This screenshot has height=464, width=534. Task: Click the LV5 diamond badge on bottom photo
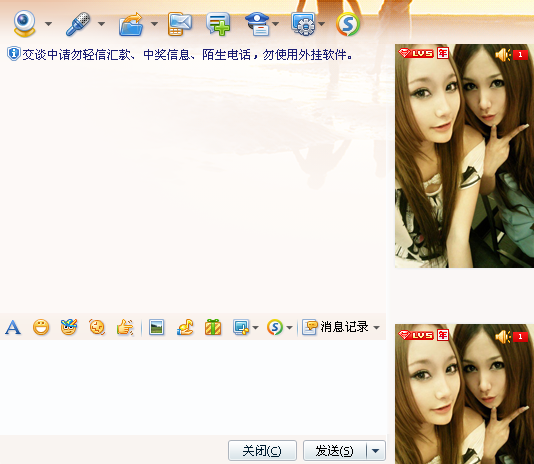(416, 335)
